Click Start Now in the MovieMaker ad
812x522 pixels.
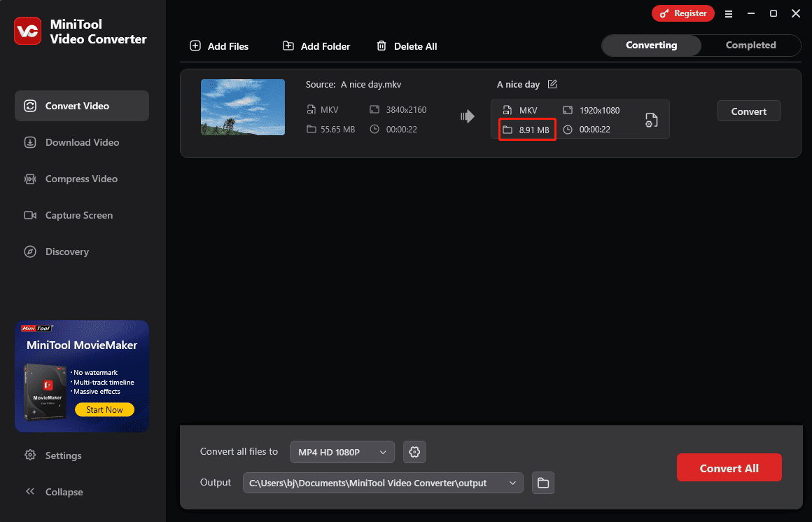(104, 409)
